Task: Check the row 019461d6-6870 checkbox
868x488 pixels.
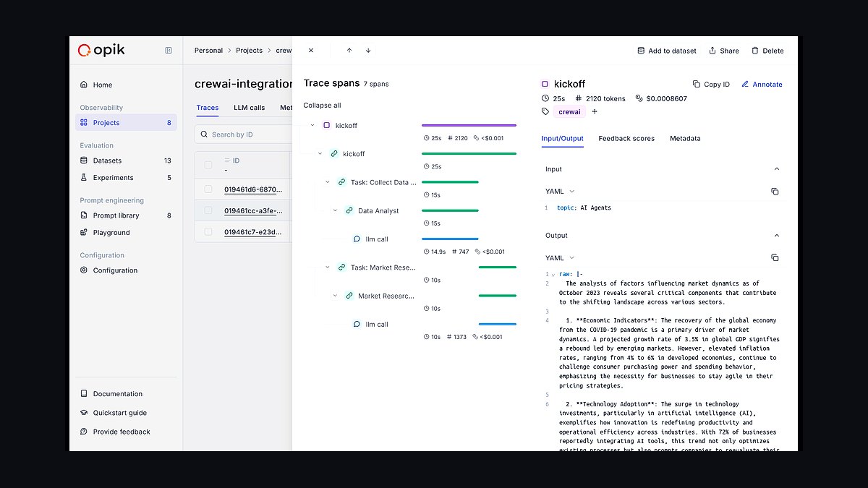Action: [208, 189]
